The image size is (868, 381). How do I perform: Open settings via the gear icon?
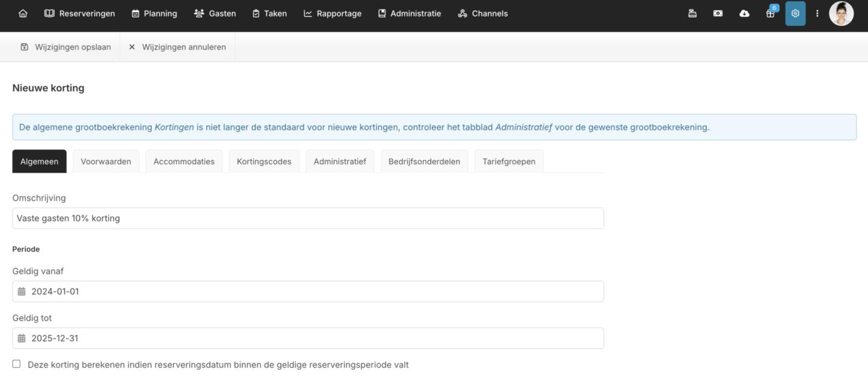click(795, 13)
